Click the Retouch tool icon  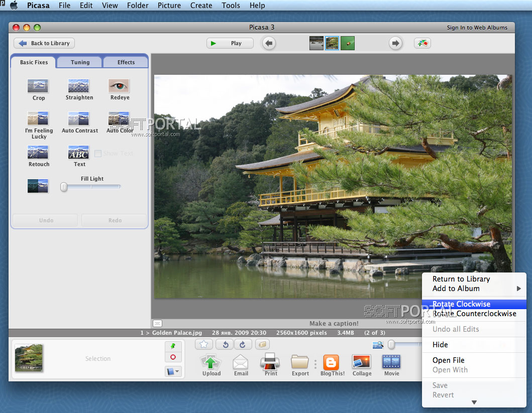point(38,153)
